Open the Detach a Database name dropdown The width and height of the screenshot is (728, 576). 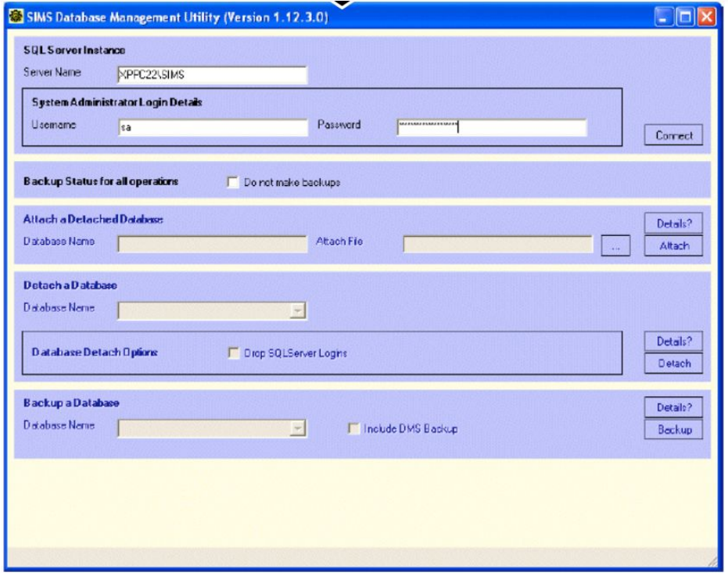point(296,312)
